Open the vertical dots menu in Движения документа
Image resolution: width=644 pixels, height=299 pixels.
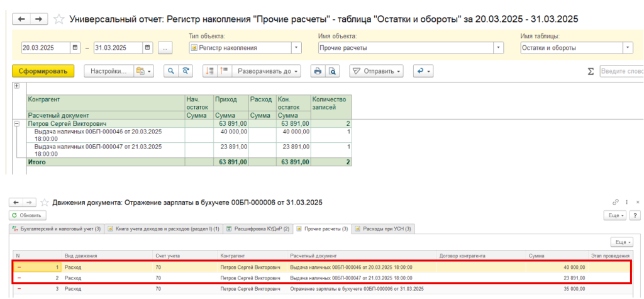(x=627, y=202)
